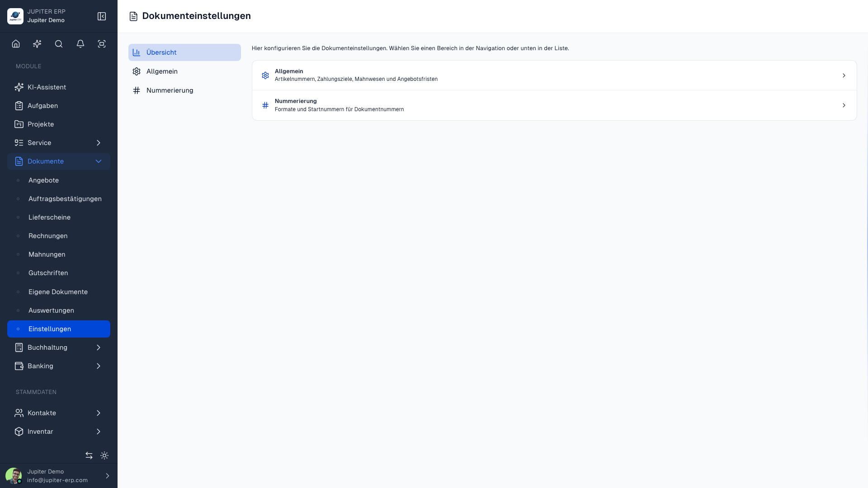
Task: Open KI-Assistent module
Action: coord(59,87)
